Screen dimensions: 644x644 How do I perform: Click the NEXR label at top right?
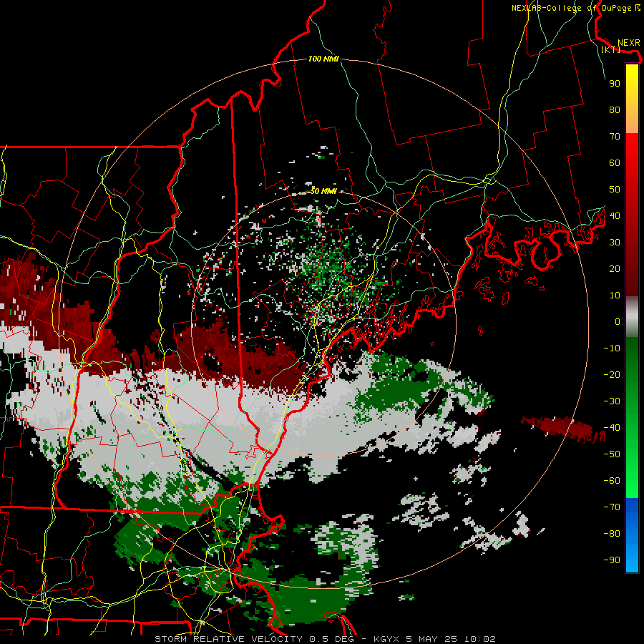coord(628,43)
